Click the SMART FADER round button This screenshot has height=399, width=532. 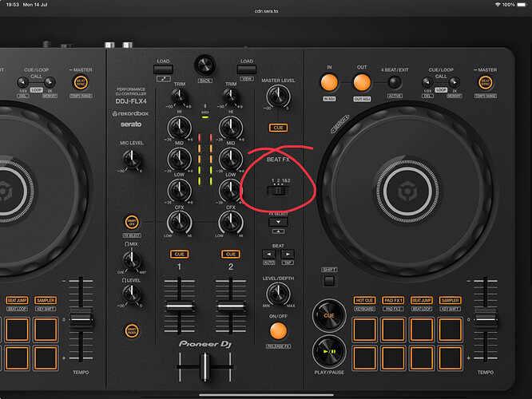pos(132,331)
